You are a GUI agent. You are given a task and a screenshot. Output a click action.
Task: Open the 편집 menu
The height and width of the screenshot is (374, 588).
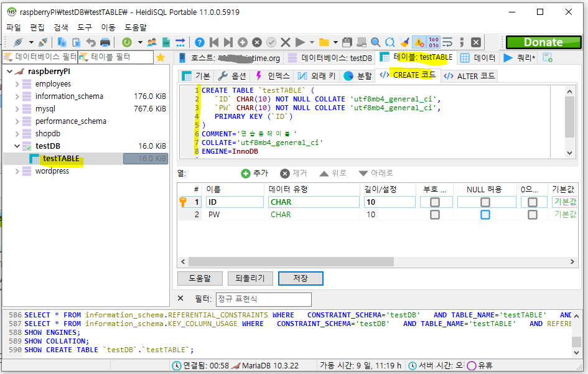37,27
